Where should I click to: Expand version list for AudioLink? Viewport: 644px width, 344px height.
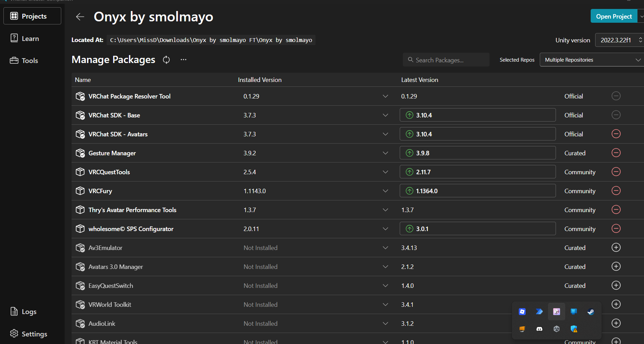[385, 323]
